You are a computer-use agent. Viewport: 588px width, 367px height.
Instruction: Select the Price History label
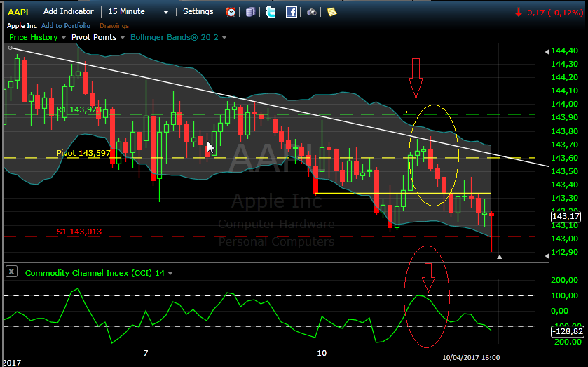[x=34, y=37]
